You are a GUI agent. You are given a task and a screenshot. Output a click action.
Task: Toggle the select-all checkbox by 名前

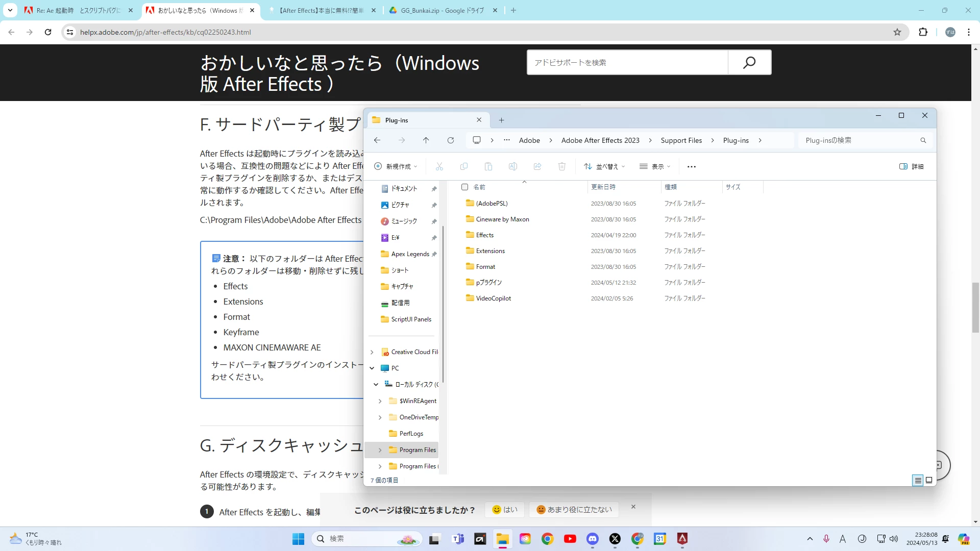(464, 187)
